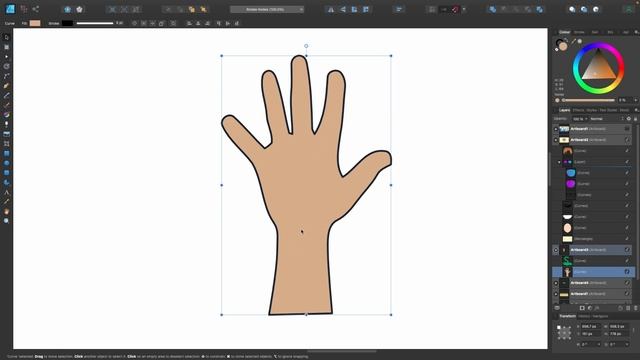Toggle visibility of Artboard1 layer

click(x=627, y=129)
